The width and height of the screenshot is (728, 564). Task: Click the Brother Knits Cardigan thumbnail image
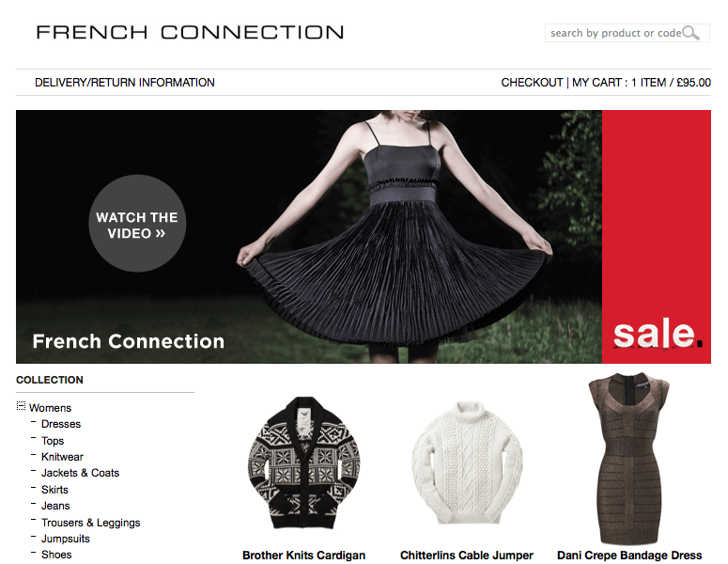coord(304,462)
